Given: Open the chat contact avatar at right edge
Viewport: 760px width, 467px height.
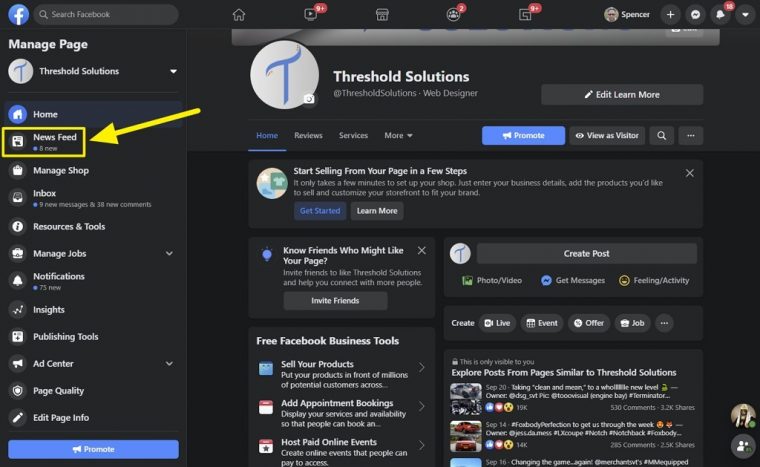Looking at the screenshot, I should tap(743, 415).
